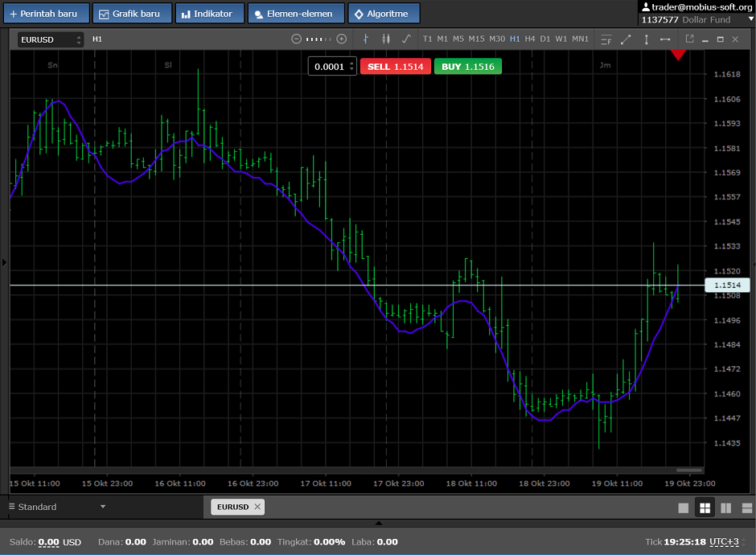This screenshot has width=756, height=555.
Task: Select the line chart type icon
Action: pos(406,39)
